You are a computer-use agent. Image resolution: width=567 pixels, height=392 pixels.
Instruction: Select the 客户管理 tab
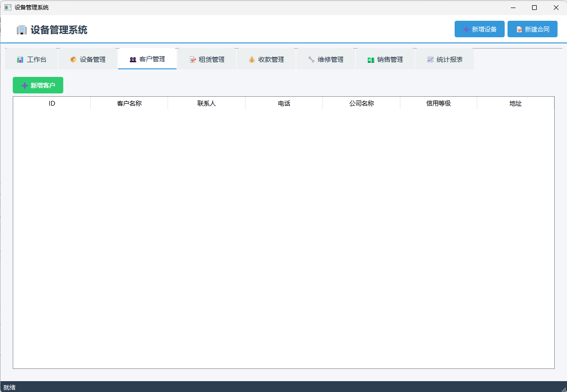click(x=147, y=59)
